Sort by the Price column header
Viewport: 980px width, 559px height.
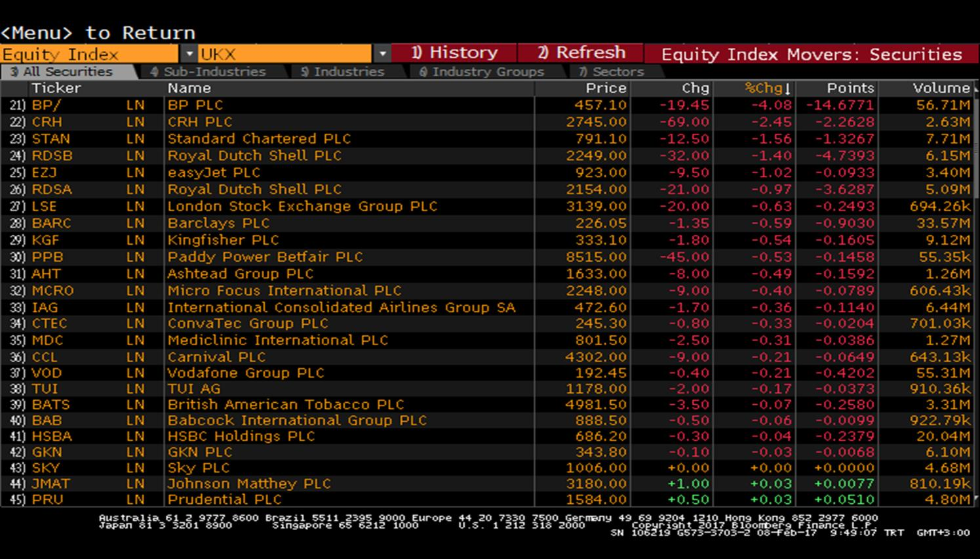tap(606, 89)
